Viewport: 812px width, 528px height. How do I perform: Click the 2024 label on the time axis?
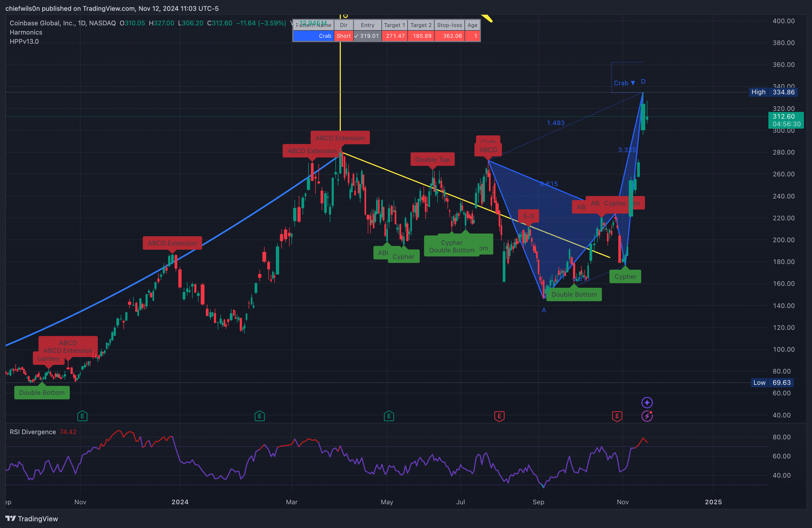tap(180, 502)
